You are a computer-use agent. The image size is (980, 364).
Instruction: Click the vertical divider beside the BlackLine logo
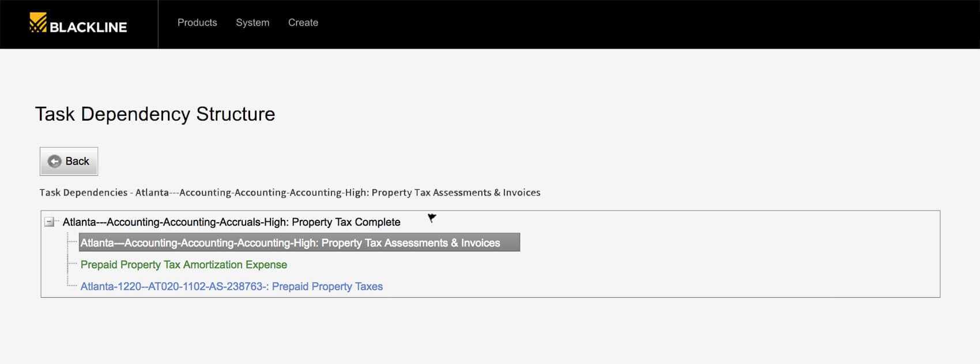tap(158, 24)
